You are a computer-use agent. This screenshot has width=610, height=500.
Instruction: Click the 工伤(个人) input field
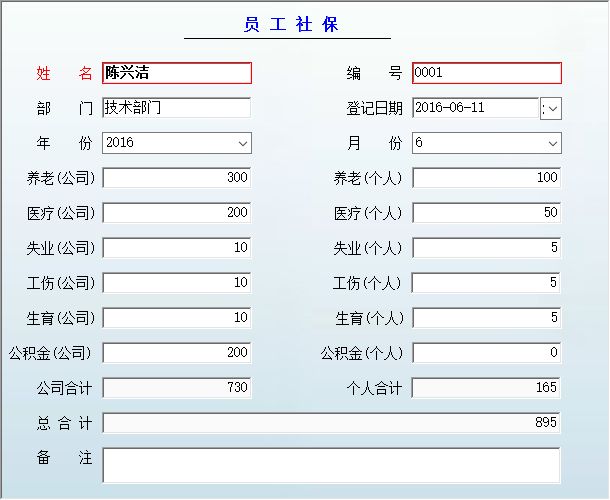[x=486, y=283]
